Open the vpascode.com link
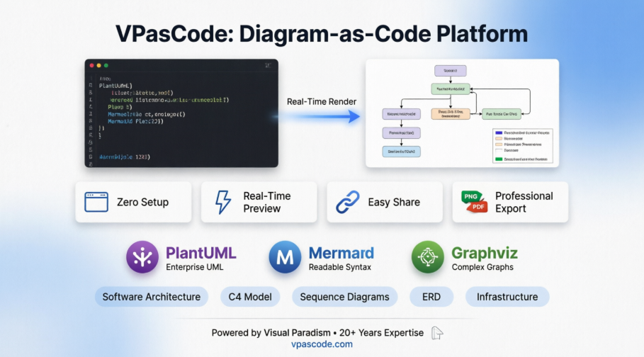This screenshot has height=357, width=644. (x=322, y=344)
